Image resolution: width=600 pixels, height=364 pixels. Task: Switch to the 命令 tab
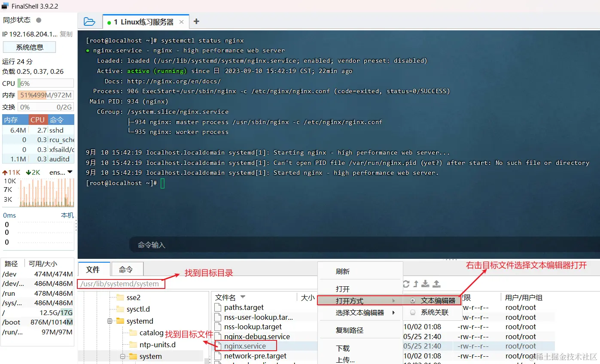pyautogui.click(x=126, y=270)
